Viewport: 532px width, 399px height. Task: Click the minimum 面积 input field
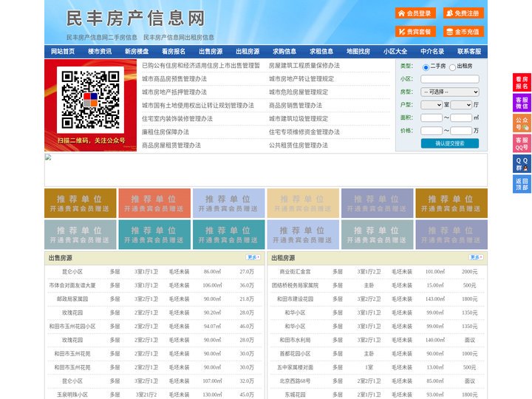tap(432, 117)
